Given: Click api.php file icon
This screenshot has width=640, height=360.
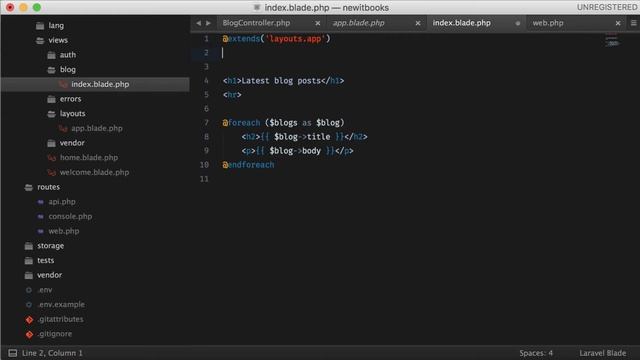Looking at the screenshot, I should click(40, 202).
